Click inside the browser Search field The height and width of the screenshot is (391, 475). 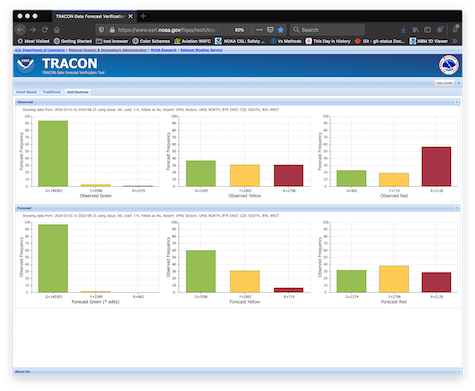[x=327, y=30]
